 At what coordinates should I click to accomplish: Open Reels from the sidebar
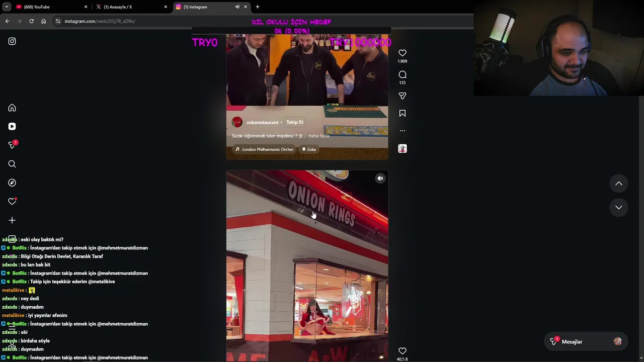click(12, 126)
